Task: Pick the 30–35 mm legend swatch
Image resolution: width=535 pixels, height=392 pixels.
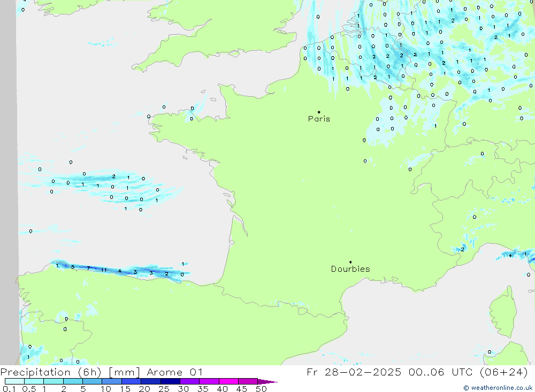Action: pos(190,381)
